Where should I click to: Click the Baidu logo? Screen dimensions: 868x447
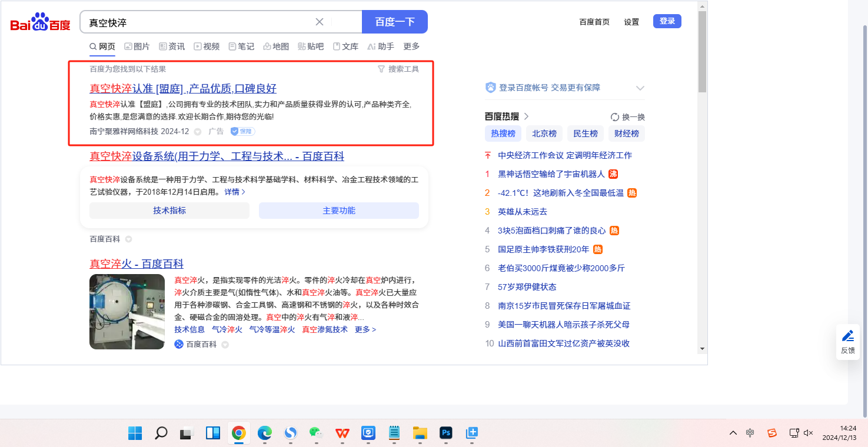(40, 23)
